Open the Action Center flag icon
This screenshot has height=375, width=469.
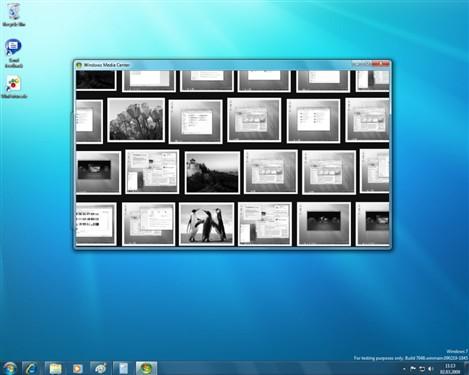(413, 369)
